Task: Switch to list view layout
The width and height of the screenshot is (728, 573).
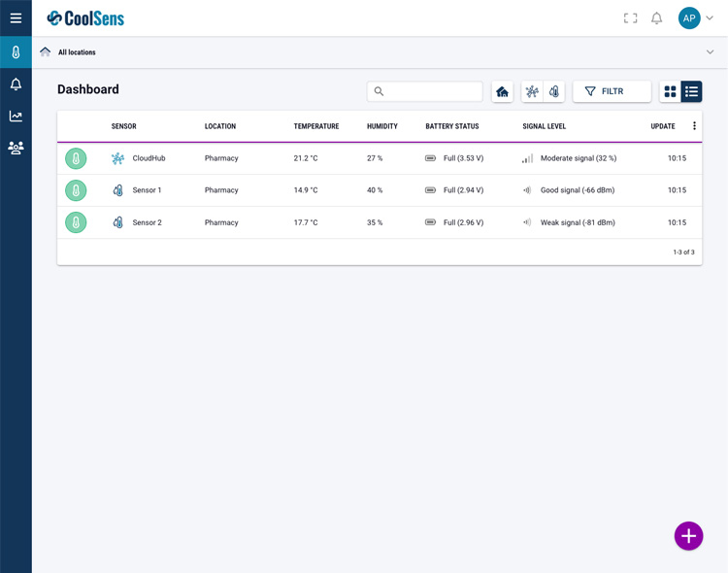Action: coord(691,91)
